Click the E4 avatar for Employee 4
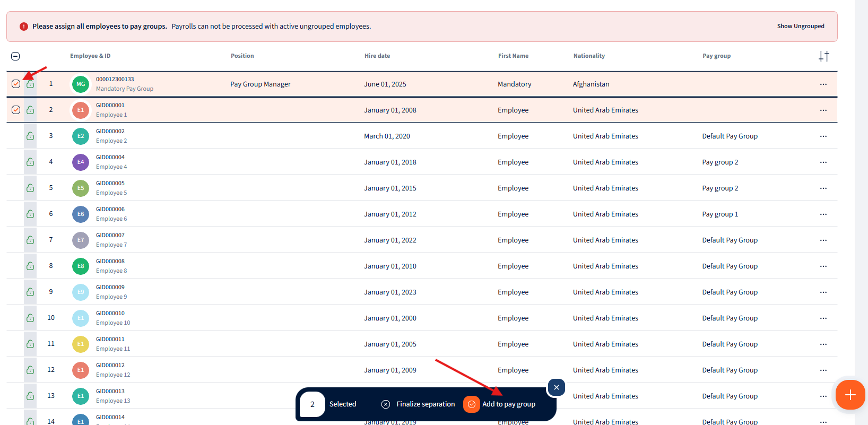 81,162
